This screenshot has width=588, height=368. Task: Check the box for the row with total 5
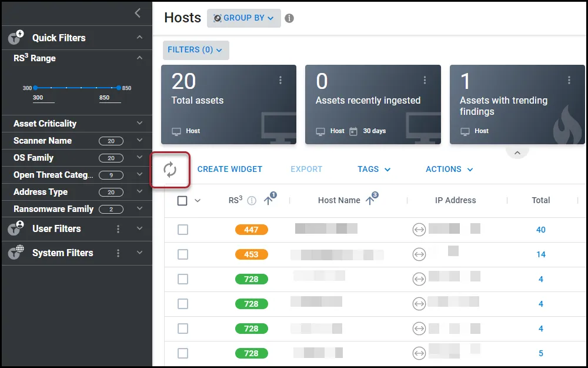coord(183,353)
